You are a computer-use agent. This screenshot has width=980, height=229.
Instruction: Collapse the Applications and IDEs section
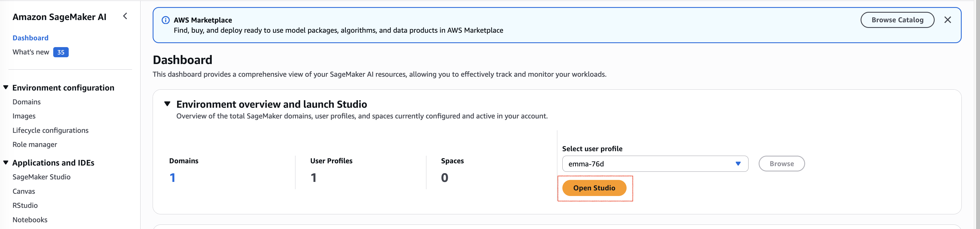[6, 162]
